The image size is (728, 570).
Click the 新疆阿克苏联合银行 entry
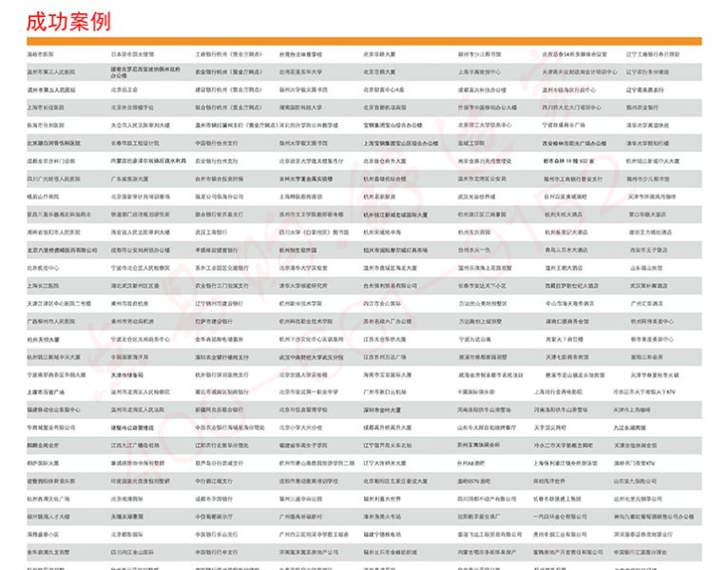coord(219,409)
